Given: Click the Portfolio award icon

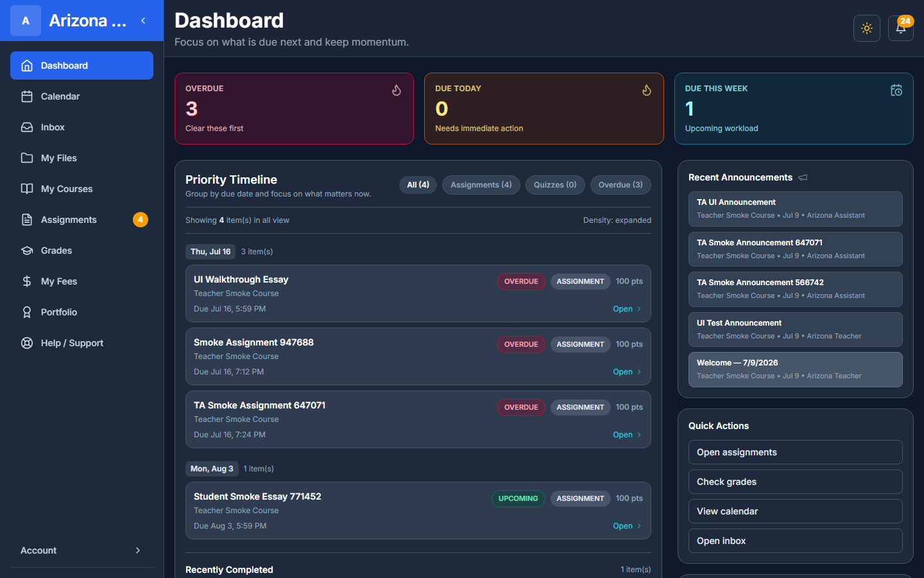Looking at the screenshot, I should pos(27,312).
